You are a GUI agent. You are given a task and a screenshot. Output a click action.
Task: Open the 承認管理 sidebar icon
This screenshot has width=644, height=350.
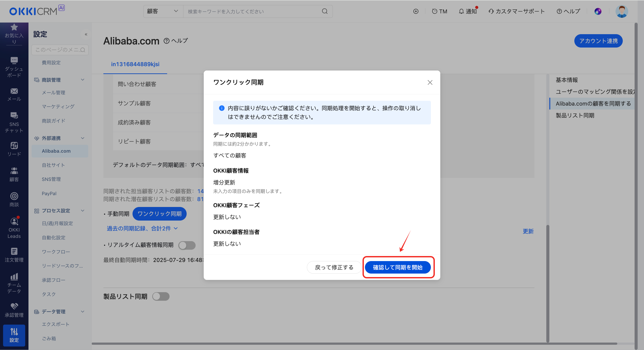pos(14,306)
